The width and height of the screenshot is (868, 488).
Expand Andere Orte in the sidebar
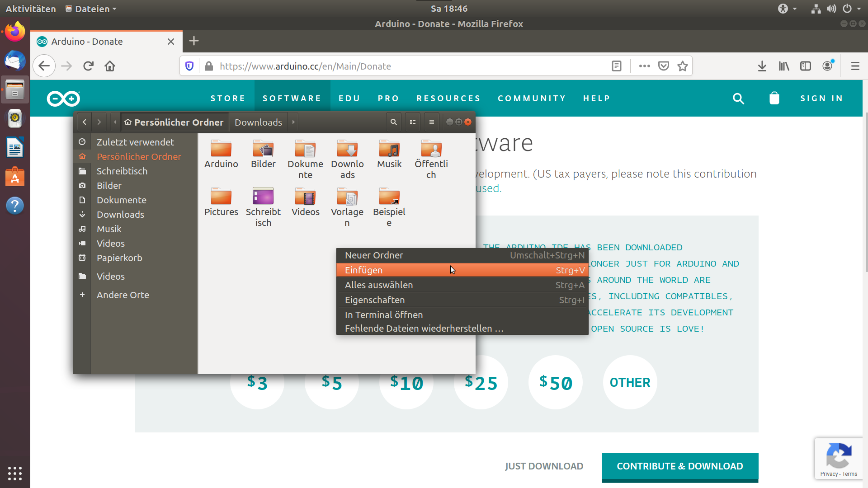coord(136,295)
